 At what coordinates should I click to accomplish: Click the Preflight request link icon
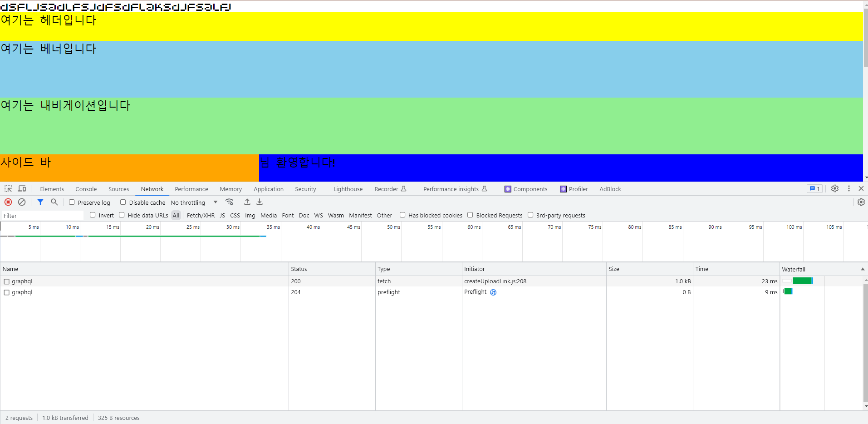[x=493, y=292]
